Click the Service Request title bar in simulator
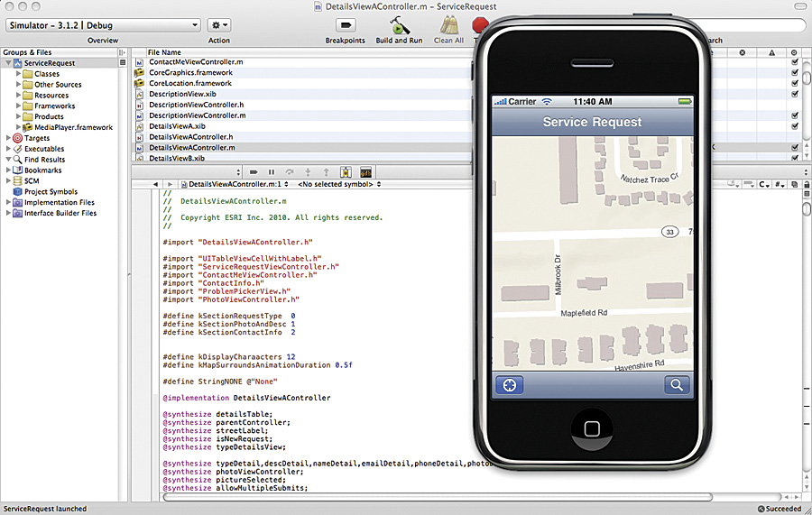The height and width of the screenshot is (515, 812). (x=593, y=122)
